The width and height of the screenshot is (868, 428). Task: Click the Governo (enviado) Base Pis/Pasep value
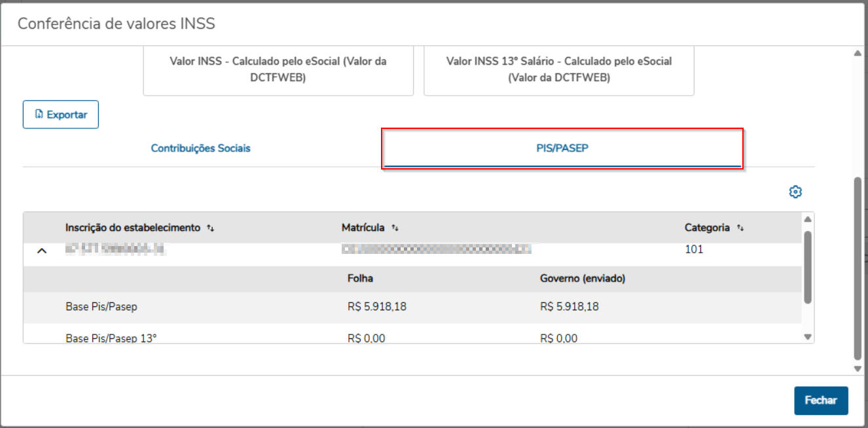[569, 307]
